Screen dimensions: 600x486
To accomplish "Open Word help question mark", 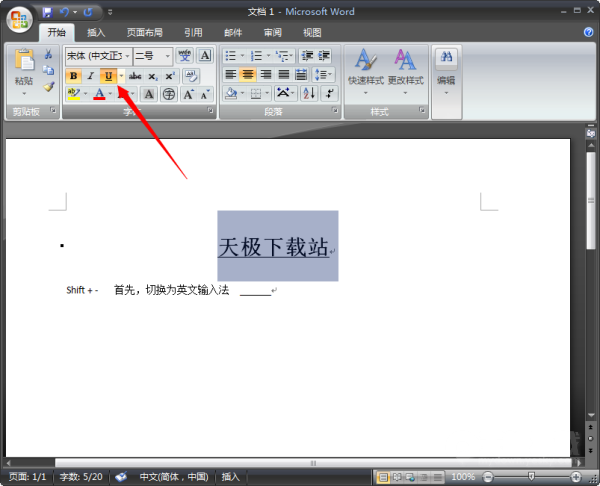I will coord(589,33).
